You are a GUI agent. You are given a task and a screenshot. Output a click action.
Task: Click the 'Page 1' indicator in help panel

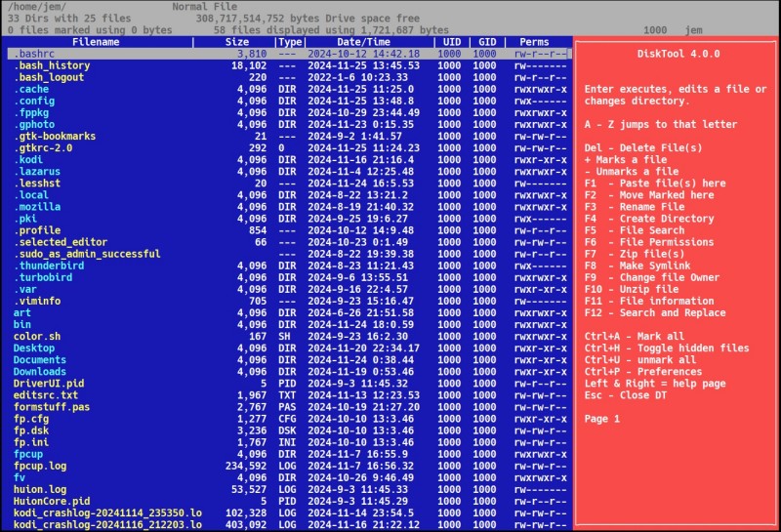[x=602, y=418]
